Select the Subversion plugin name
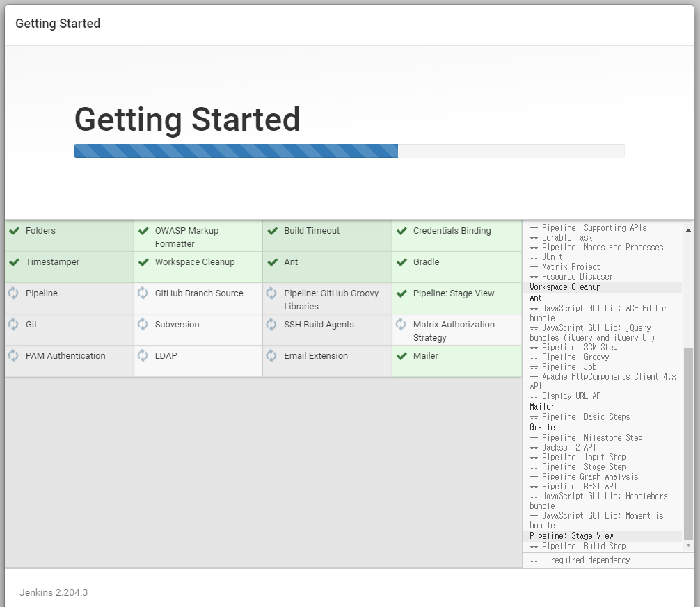The image size is (700, 607). pos(177,324)
